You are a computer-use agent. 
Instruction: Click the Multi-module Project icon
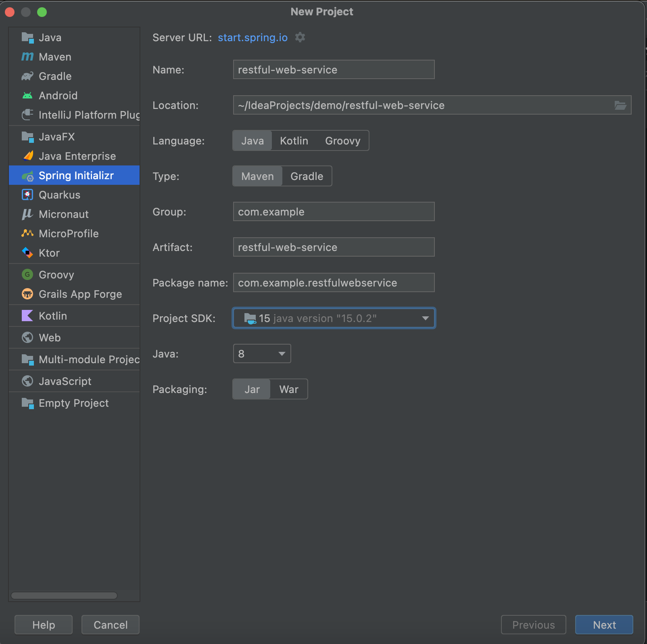pos(27,360)
